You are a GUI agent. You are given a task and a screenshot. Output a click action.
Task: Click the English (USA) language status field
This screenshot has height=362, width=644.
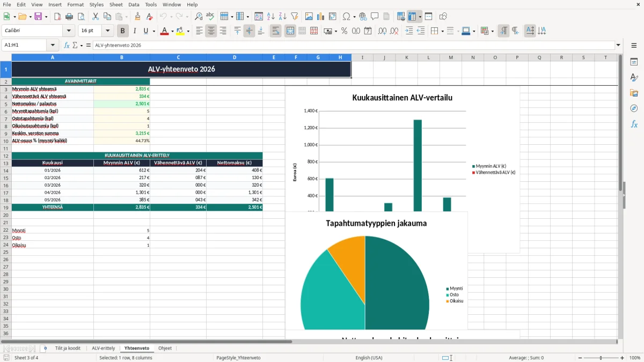pyautogui.click(x=369, y=358)
